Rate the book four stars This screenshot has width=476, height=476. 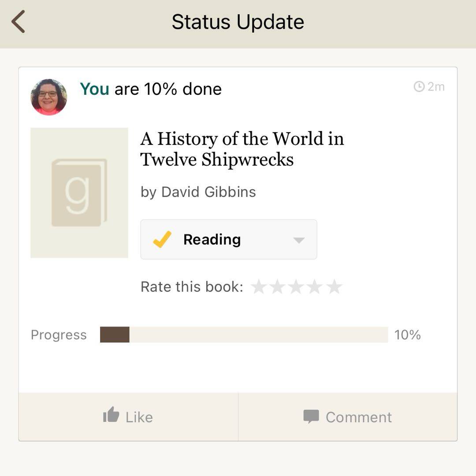315,287
